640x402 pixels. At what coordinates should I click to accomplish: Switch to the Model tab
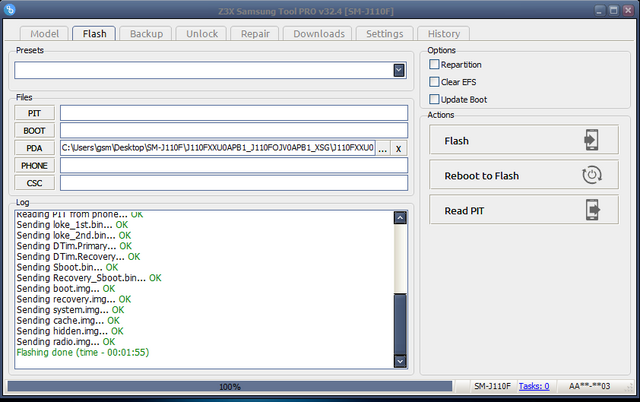44,33
